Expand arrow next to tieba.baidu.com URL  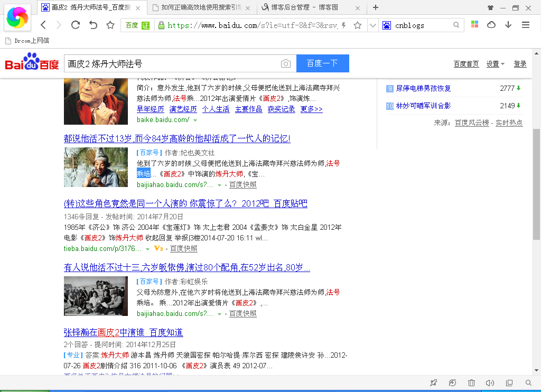(x=148, y=249)
